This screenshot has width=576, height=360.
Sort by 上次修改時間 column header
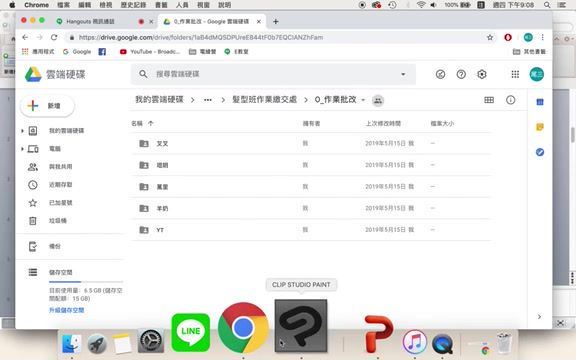(383, 123)
